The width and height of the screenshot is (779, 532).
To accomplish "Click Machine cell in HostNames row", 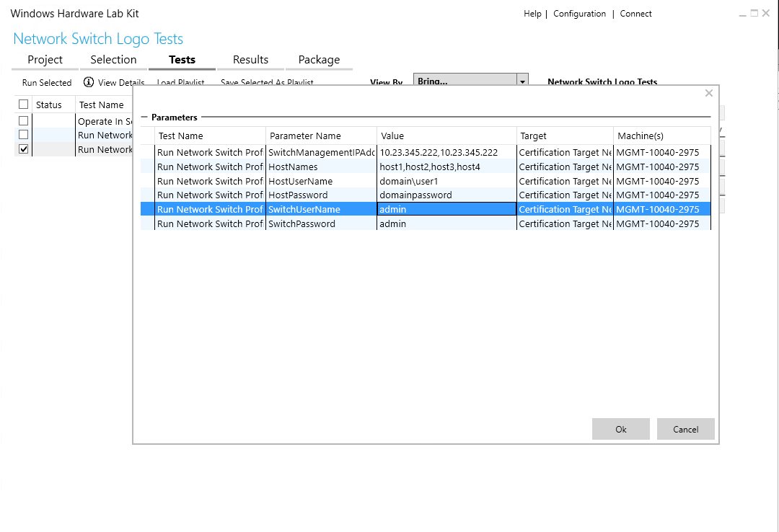I will [662, 167].
